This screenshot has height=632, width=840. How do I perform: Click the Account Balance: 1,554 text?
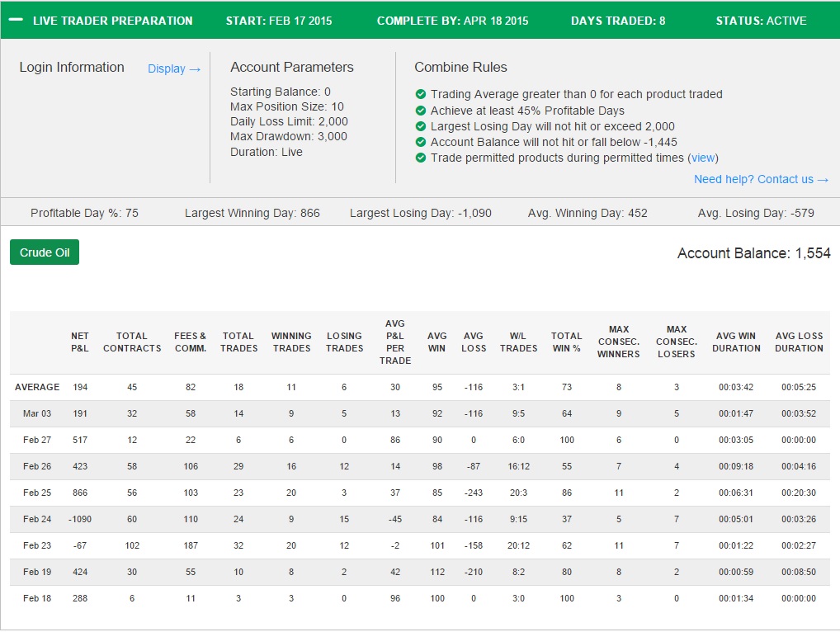(753, 253)
